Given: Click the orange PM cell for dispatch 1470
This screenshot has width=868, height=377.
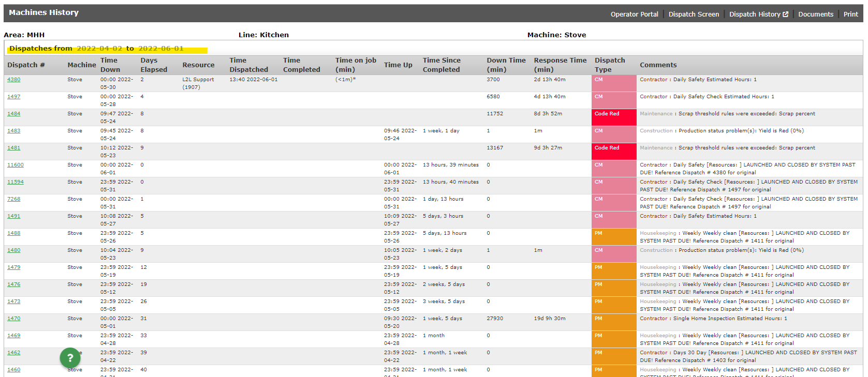Looking at the screenshot, I should (614, 322).
